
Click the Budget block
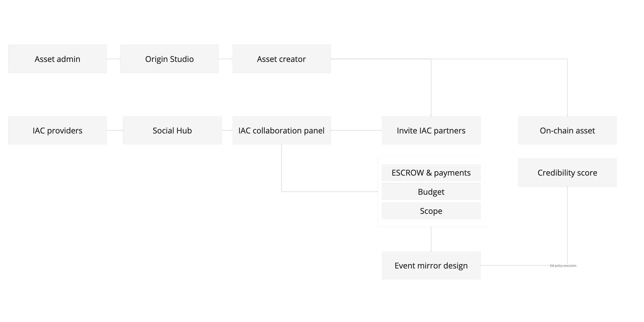click(x=431, y=192)
